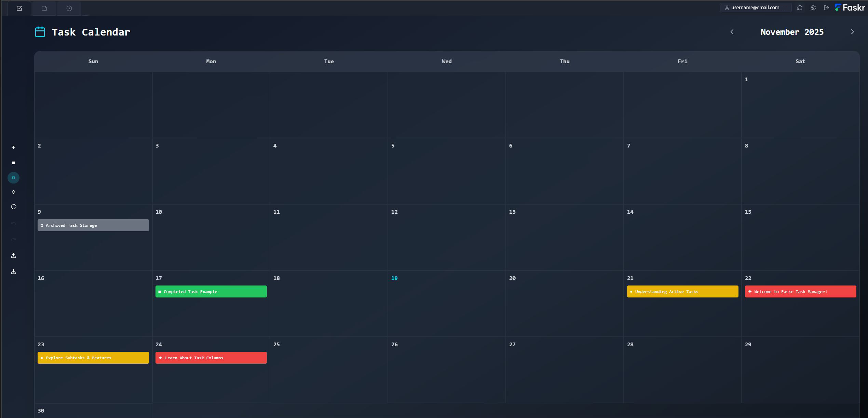Select the highlighted square view icon in sidebar

13,178
